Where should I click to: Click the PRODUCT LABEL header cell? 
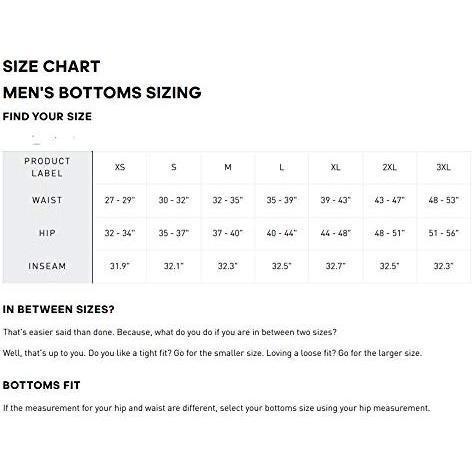pyautogui.click(x=47, y=167)
